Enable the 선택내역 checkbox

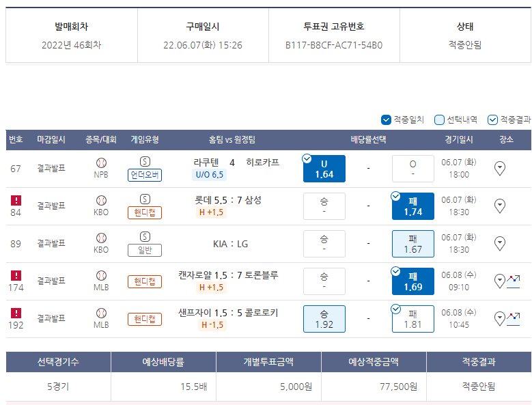click(x=439, y=120)
